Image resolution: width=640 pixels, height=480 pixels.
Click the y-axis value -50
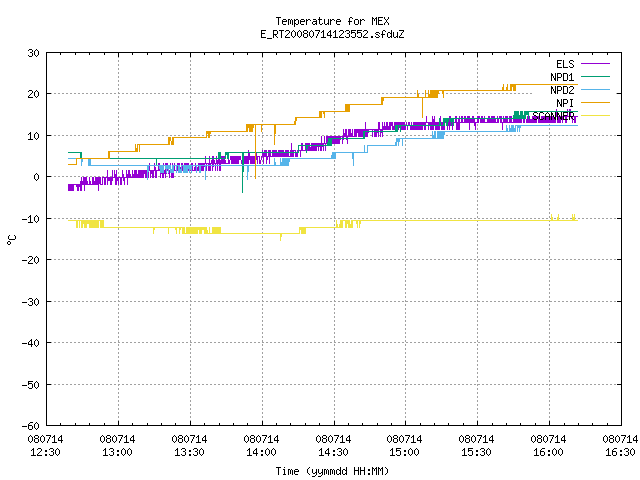[x=31, y=384]
